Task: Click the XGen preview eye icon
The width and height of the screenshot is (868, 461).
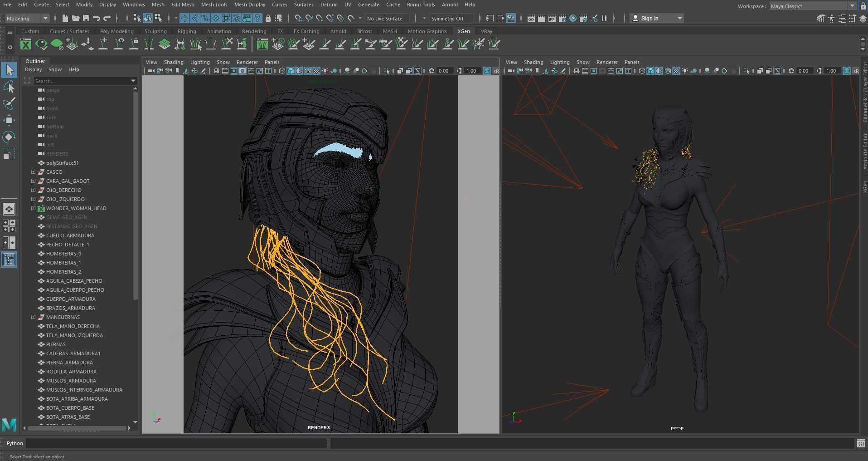Action: pyautogui.click(x=41, y=44)
